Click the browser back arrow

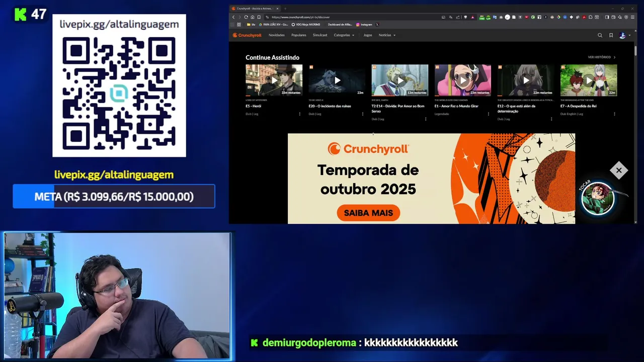(233, 17)
